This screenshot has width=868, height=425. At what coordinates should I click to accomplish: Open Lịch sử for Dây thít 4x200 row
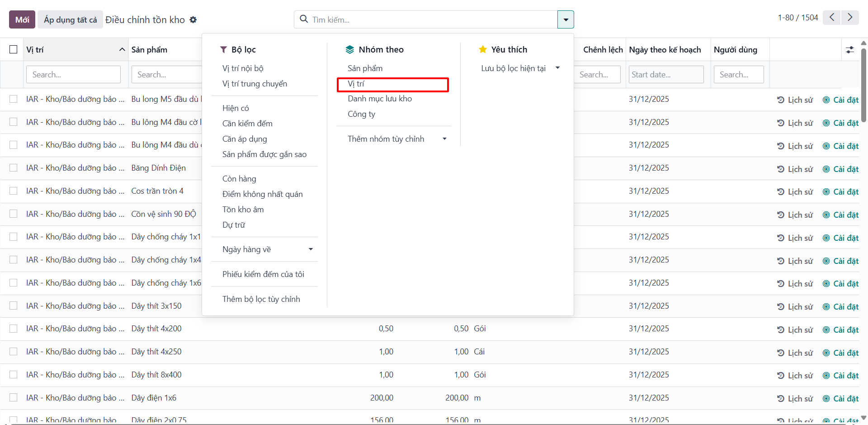pyautogui.click(x=795, y=330)
